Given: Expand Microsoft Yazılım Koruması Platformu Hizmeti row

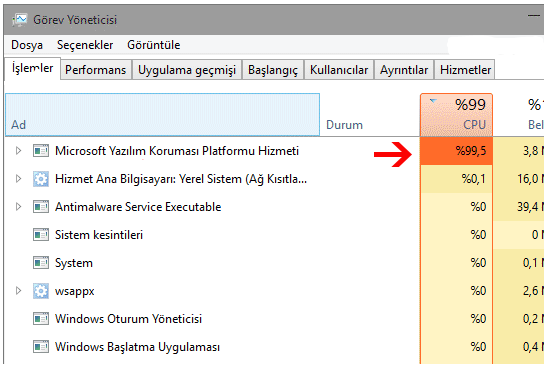Looking at the screenshot, I should [x=18, y=151].
